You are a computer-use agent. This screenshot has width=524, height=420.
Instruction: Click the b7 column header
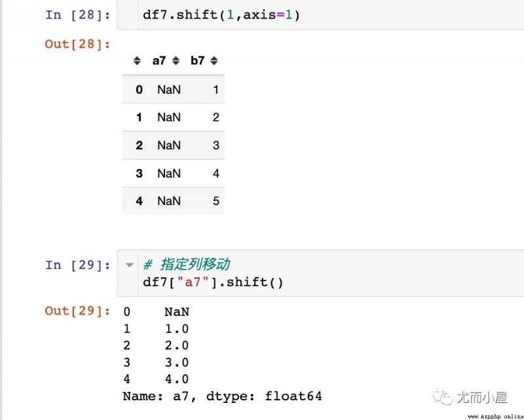coord(198,60)
